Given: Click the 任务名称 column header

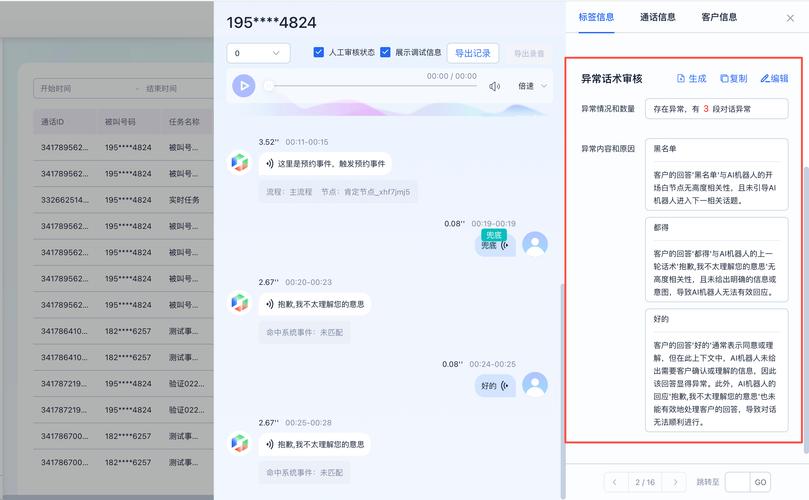Looking at the screenshot, I should coord(184,122).
